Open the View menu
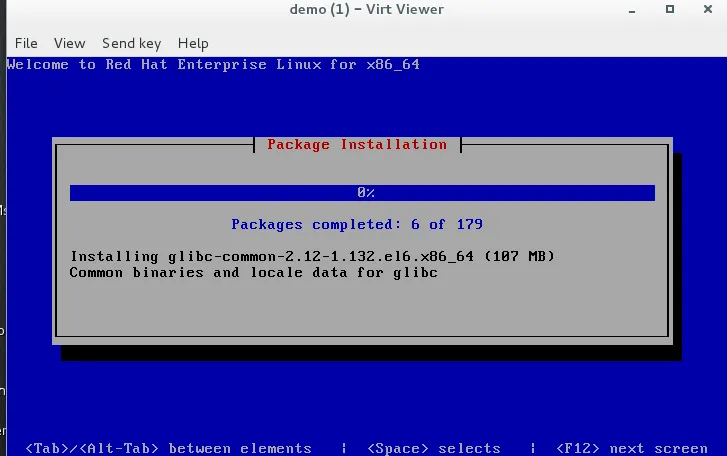Image resolution: width=727 pixels, height=456 pixels. point(70,43)
